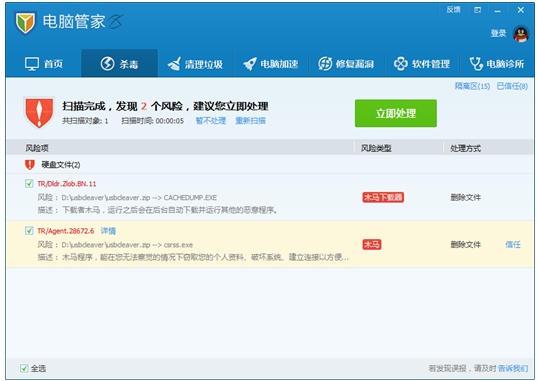Viewport: 537px width, 381px height.
Task: Click the CACHEDUMP.EXE risk path text
Action: (139, 198)
